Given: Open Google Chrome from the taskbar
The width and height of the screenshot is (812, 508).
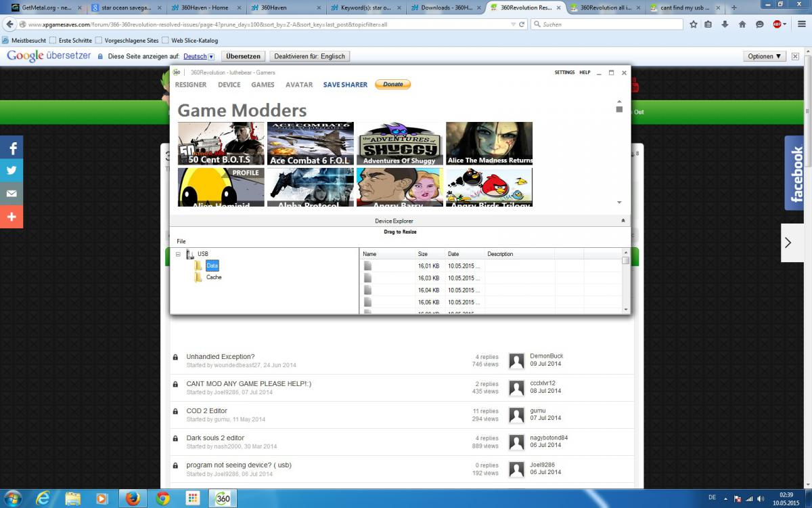Looking at the screenshot, I should click(162, 499).
